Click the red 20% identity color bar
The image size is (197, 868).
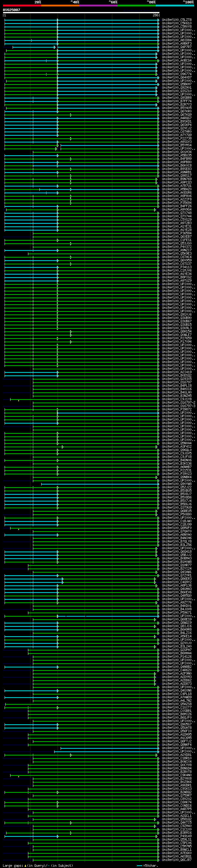tap(22, 6)
